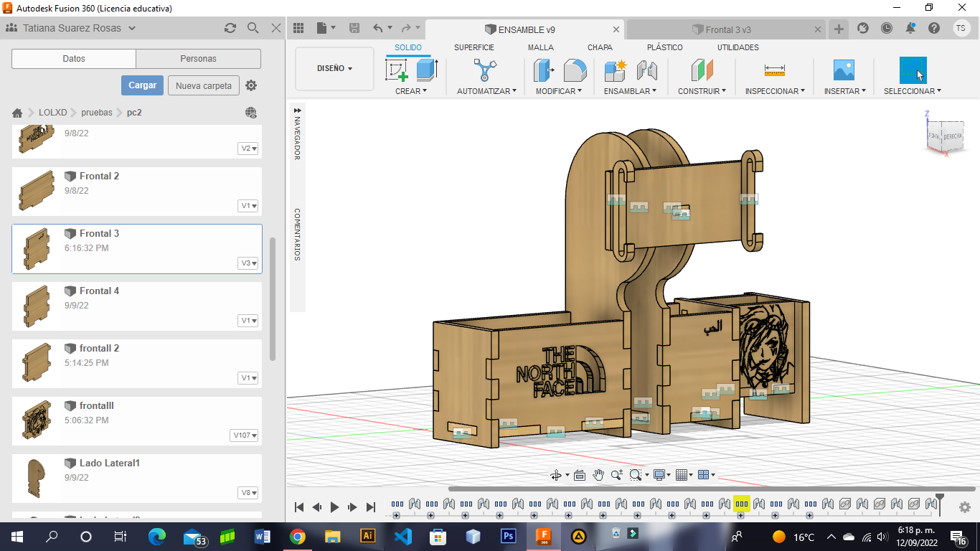
Task: Click the Nueva carpeta button
Action: pyautogui.click(x=204, y=85)
